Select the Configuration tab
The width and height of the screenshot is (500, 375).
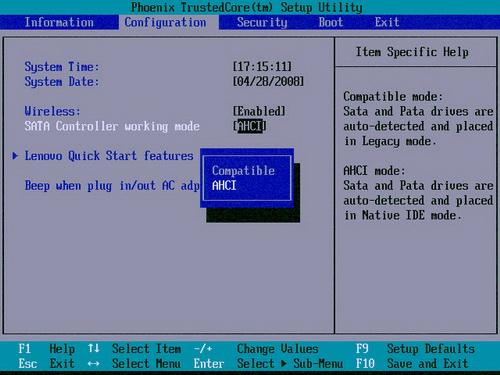[x=165, y=22]
